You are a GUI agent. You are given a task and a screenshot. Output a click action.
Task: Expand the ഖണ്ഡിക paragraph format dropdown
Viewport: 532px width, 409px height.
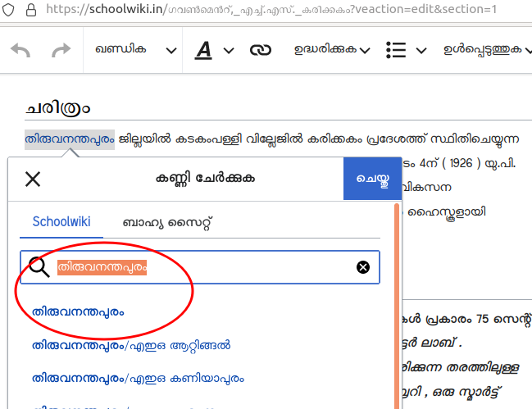pyautogui.click(x=135, y=51)
